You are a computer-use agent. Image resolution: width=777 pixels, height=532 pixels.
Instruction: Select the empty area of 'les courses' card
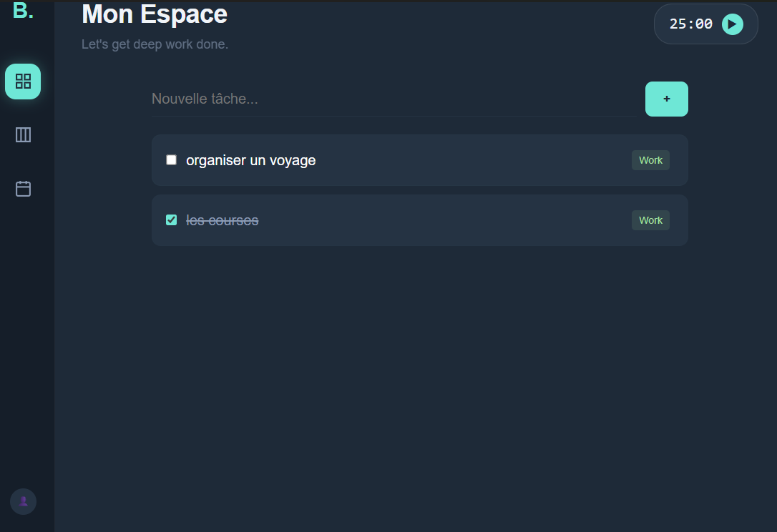(444, 220)
